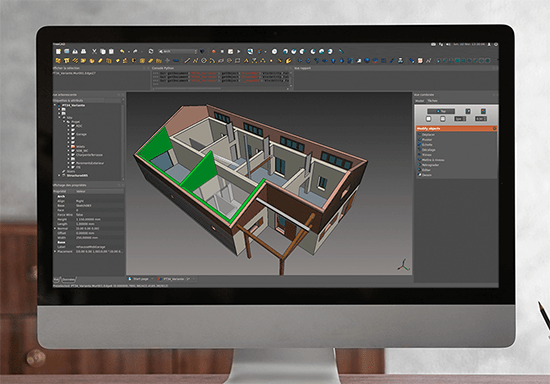Select the Draft Text tool
The image size is (550, 384).
246,61
